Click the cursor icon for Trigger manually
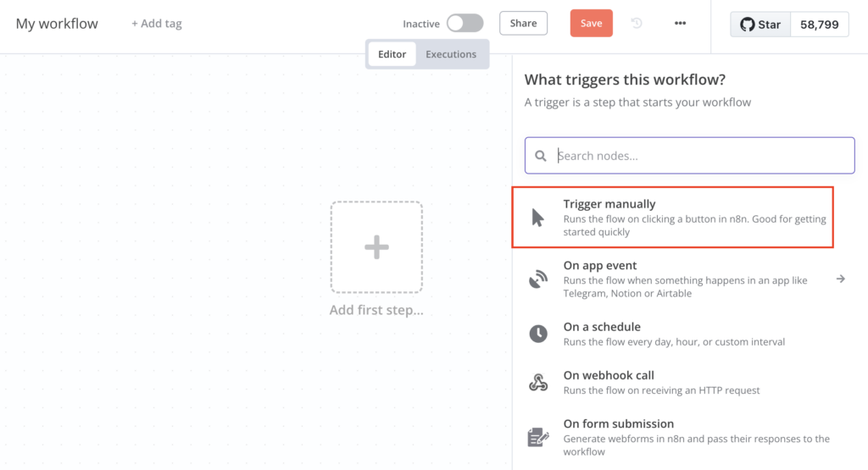868x470 pixels. [537, 218]
